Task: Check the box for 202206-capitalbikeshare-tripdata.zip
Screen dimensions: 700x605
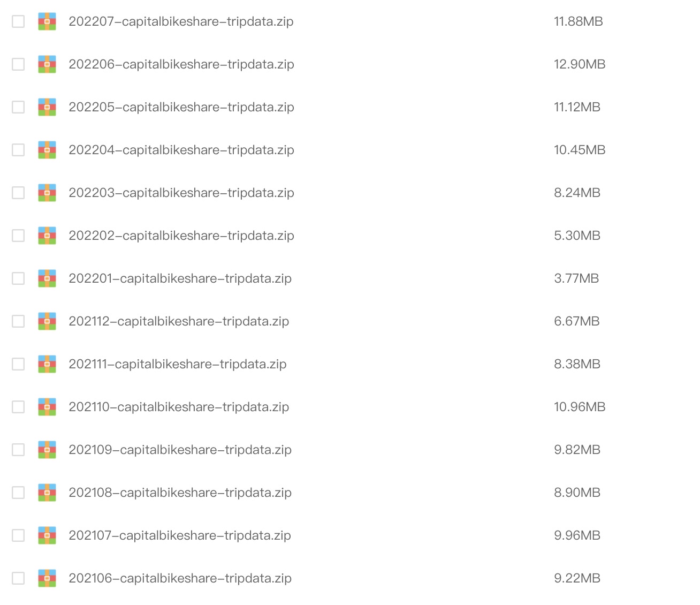Action: (x=18, y=64)
